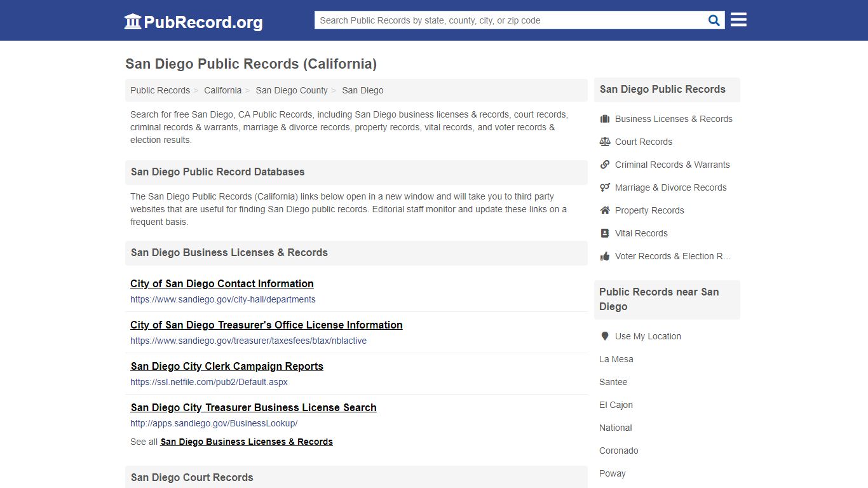
Task: Click San Diego Business Licenses & Records heading
Action: coord(229,253)
